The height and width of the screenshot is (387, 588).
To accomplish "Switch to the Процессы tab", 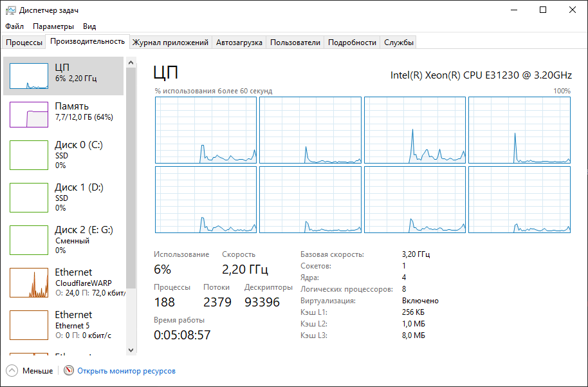I will [24, 41].
